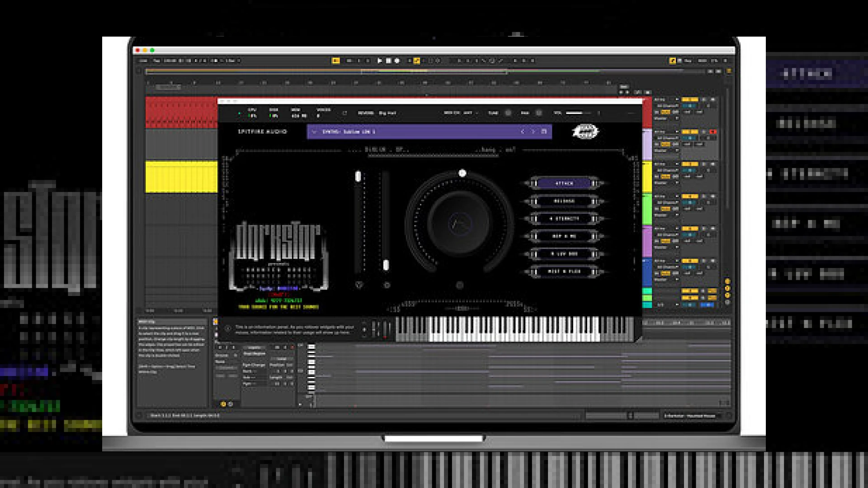Click the tempo field next to Tap
Image resolution: width=868 pixels, height=488 pixels.
click(x=170, y=61)
